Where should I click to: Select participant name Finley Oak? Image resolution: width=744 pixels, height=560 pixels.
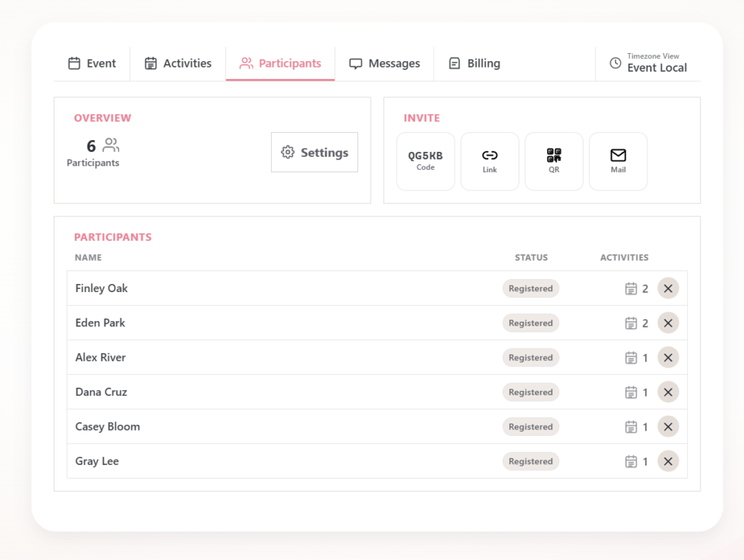[102, 288]
